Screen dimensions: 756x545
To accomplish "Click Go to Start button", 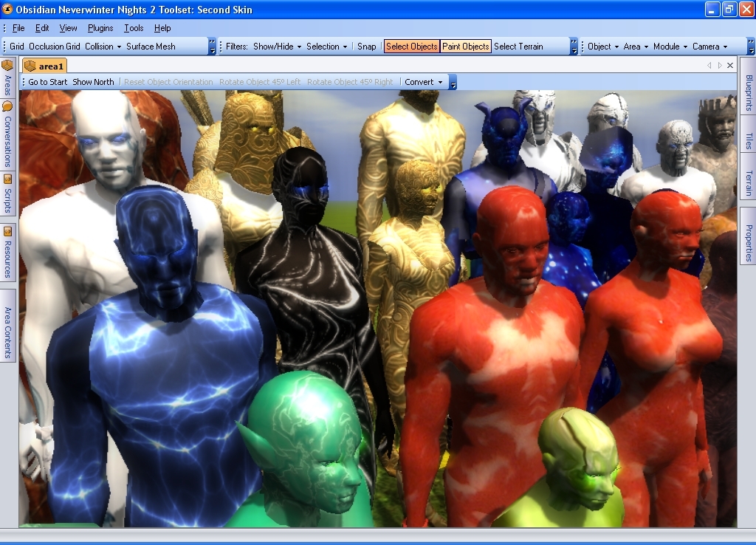I will point(48,82).
